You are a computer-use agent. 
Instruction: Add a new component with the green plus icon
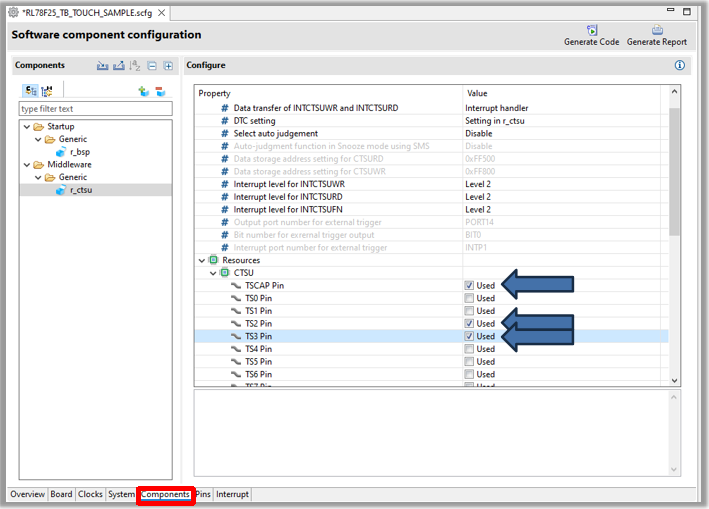pyautogui.click(x=144, y=91)
